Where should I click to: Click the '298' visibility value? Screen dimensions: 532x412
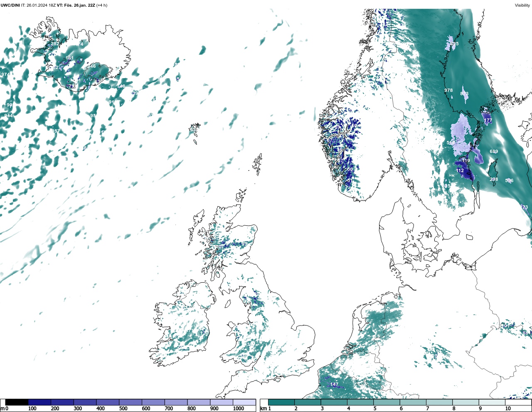point(494,180)
